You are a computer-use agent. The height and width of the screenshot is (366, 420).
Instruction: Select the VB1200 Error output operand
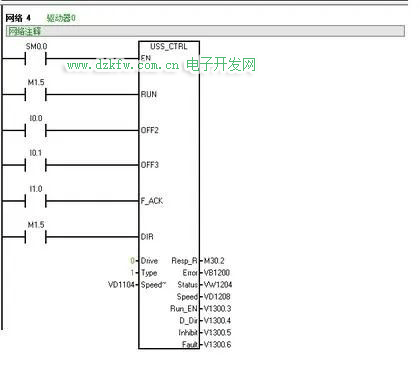217,273
